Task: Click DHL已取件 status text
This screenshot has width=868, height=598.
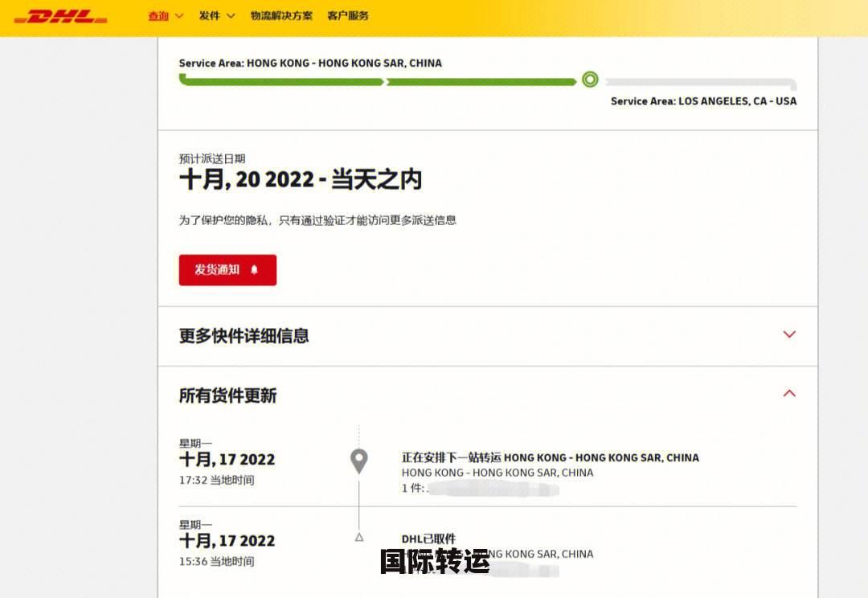Action: coord(428,539)
